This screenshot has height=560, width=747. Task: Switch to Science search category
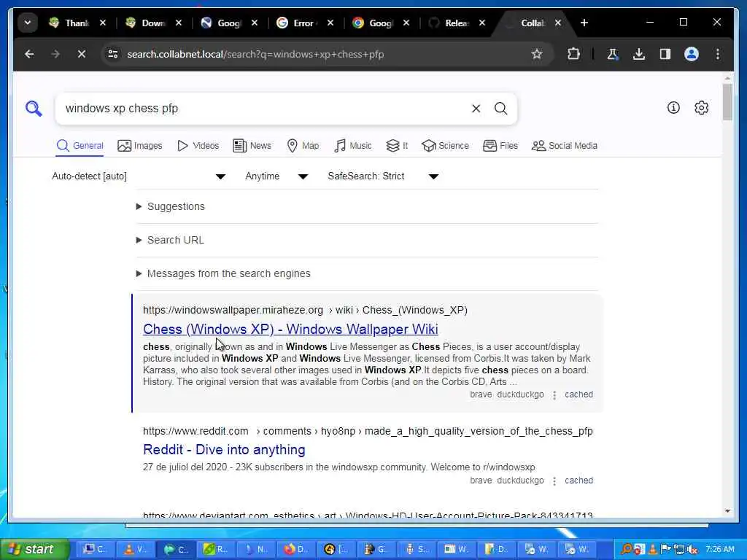(x=446, y=146)
